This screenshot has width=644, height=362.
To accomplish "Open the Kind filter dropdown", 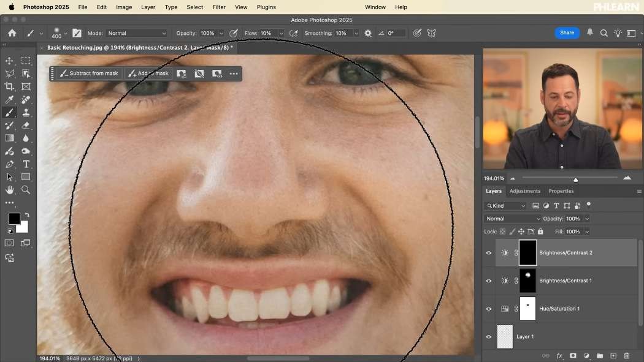I will (x=505, y=206).
